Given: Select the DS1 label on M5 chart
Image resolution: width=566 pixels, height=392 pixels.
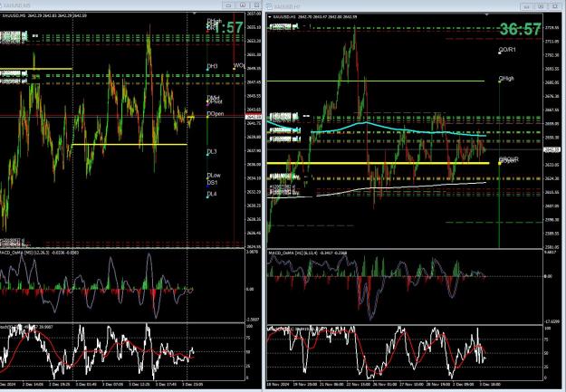Looking at the screenshot, I should 212,183.
